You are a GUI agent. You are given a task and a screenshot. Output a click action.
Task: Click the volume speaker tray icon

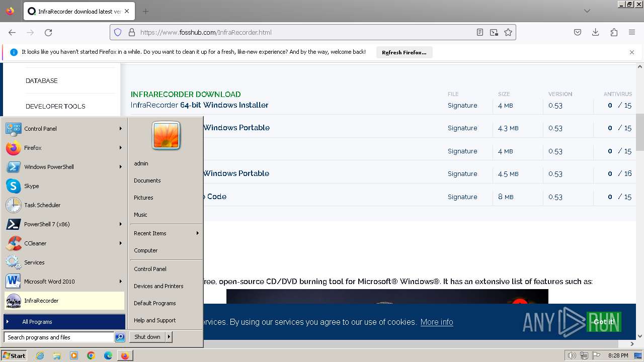pyautogui.click(x=572, y=355)
